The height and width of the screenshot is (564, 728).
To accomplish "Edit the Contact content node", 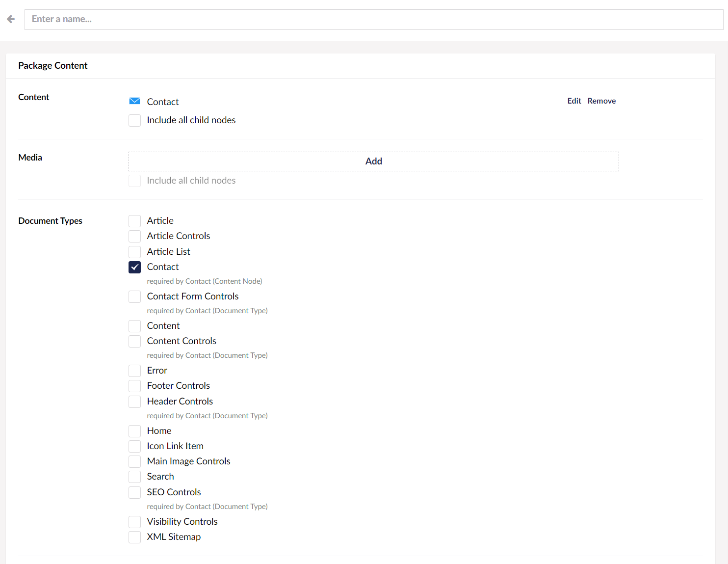I will click(574, 101).
